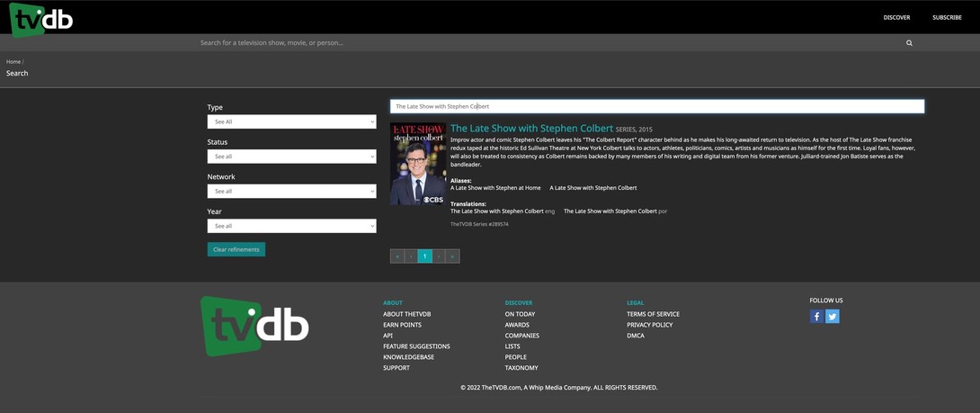Open the Subscribe menu item
The width and height of the screenshot is (980, 413).
pyautogui.click(x=947, y=17)
